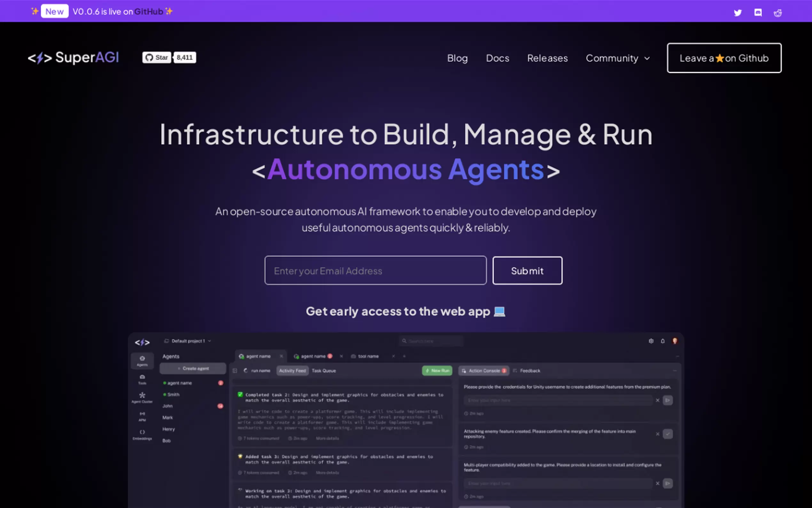Open the Reddit icon in the top banner
The height and width of the screenshot is (508, 812).
pos(778,13)
